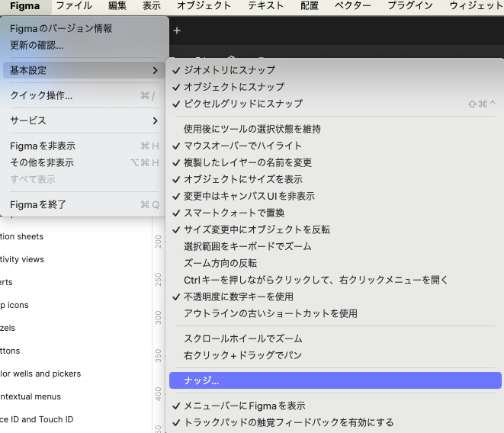Open クイック操作... from the menu
The image size is (504, 433).
coord(84,95)
